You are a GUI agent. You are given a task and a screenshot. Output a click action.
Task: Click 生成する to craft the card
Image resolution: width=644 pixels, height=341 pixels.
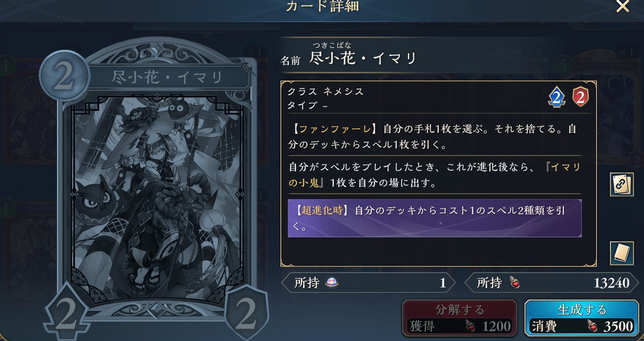pyautogui.click(x=581, y=318)
